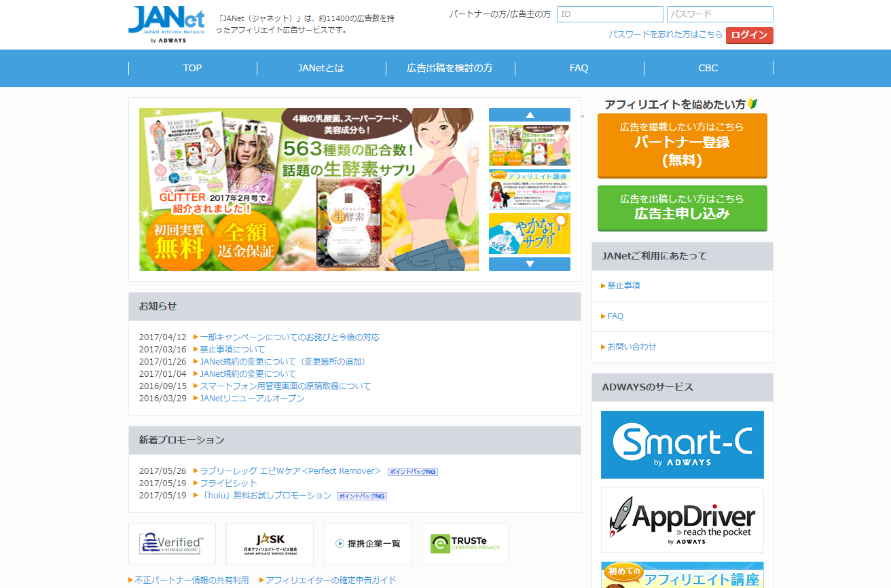Open the JANetとは menu item
The image size is (891, 588).
click(321, 68)
